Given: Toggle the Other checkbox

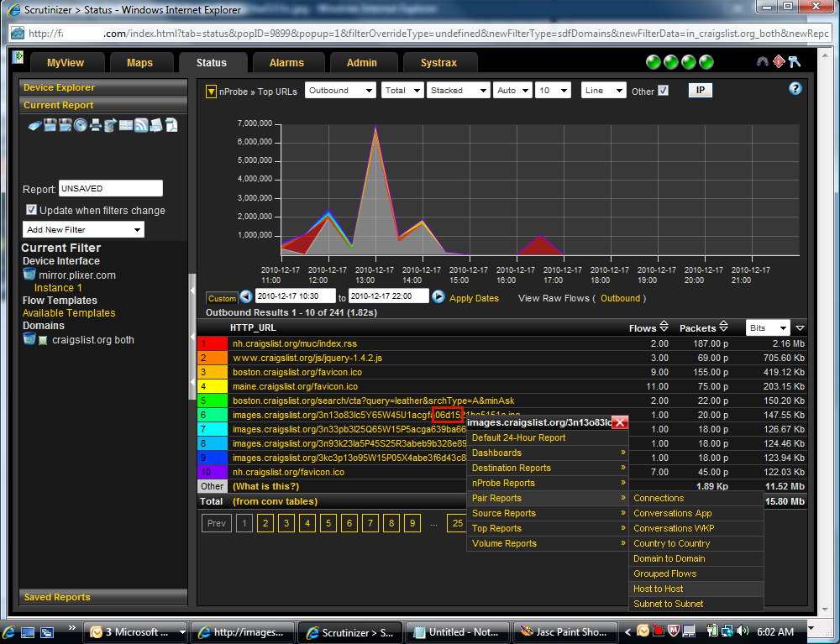Looking at the screenshot, I should [664, 91].
